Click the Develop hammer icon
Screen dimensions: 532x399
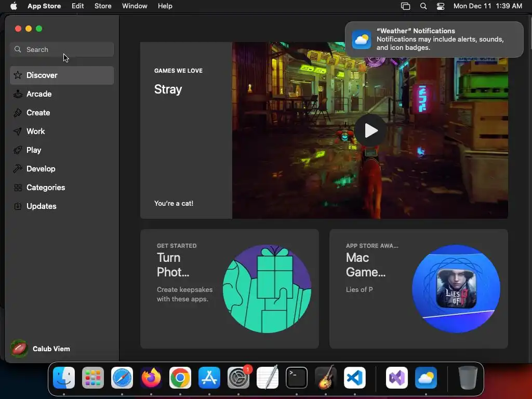[18, 169]
